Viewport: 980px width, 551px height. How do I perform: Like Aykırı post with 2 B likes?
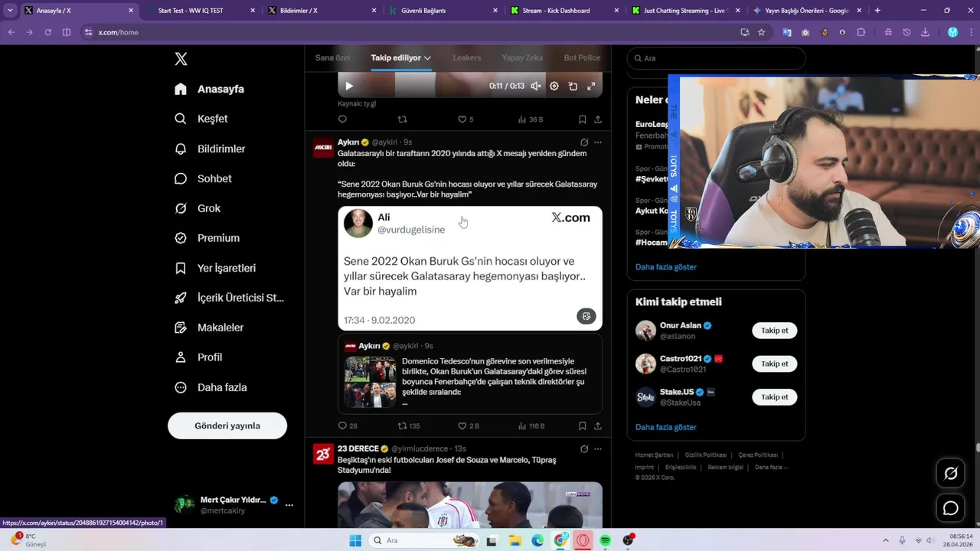[469, 426]
